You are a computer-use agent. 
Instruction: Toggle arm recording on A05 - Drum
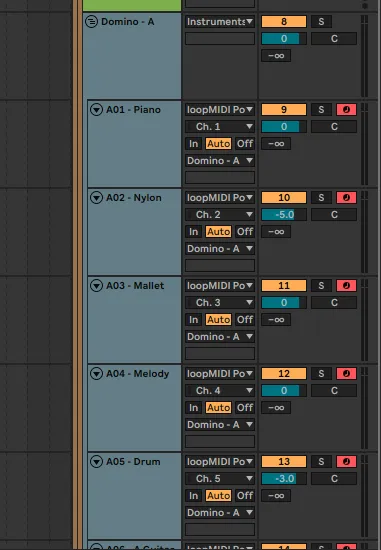346,462
